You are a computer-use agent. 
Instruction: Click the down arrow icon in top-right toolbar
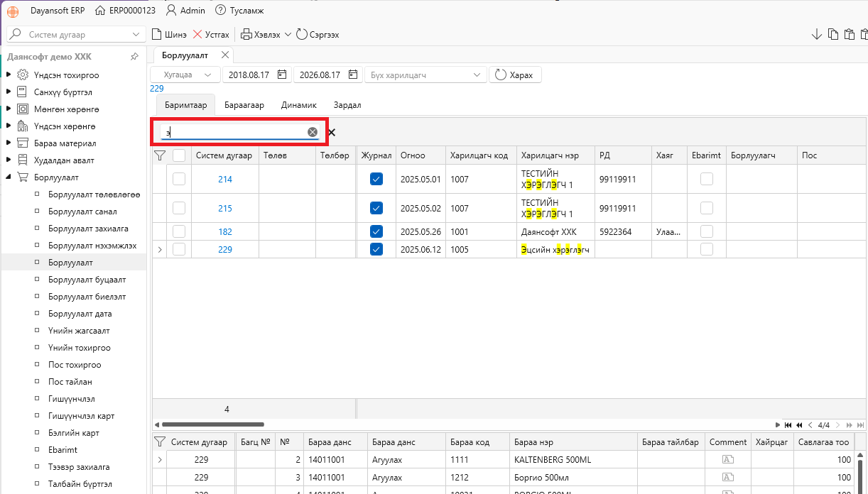tap(816, 34)
